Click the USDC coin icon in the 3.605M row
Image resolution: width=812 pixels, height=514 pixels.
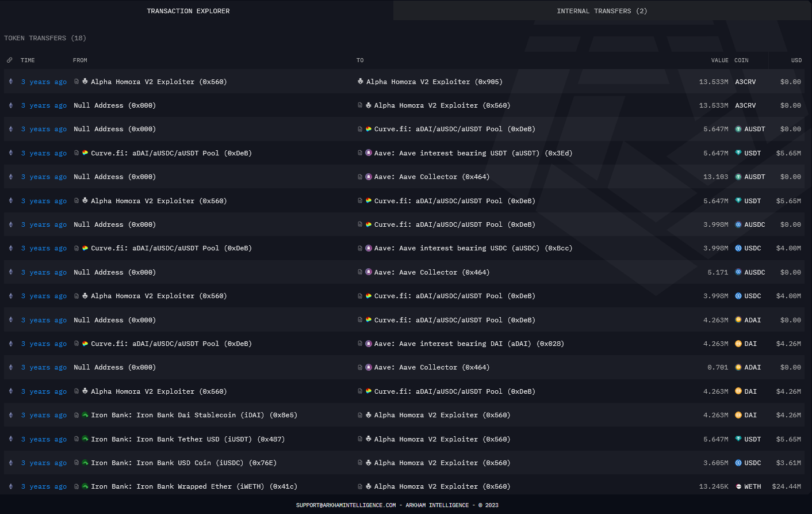(x=738, y=463)
